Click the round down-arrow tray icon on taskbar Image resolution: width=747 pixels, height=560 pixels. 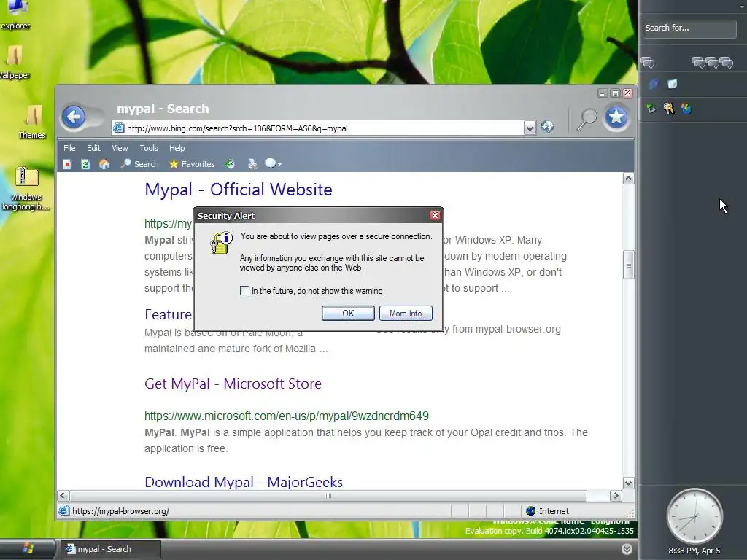[x=627, y=549]
